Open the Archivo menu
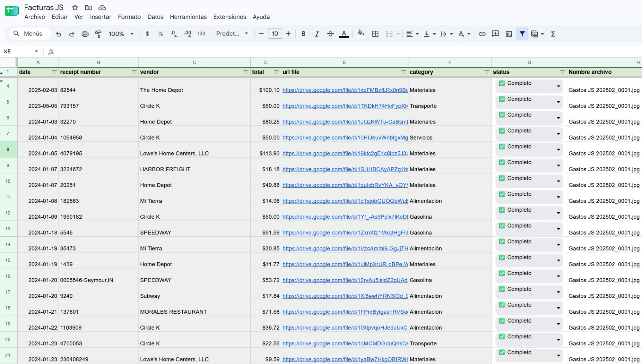 [x=35, y=17]
